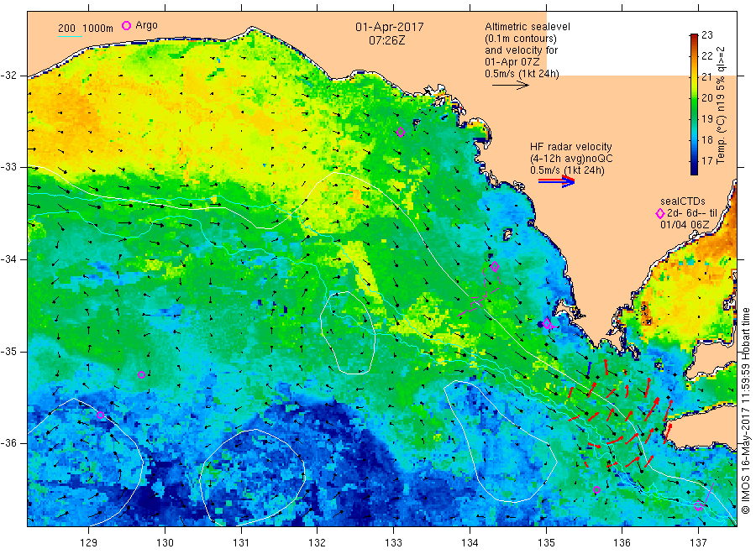Screen dimensions: 756x554
Task: Click the 22 tick label on the color bar
Action: [706, 56]
